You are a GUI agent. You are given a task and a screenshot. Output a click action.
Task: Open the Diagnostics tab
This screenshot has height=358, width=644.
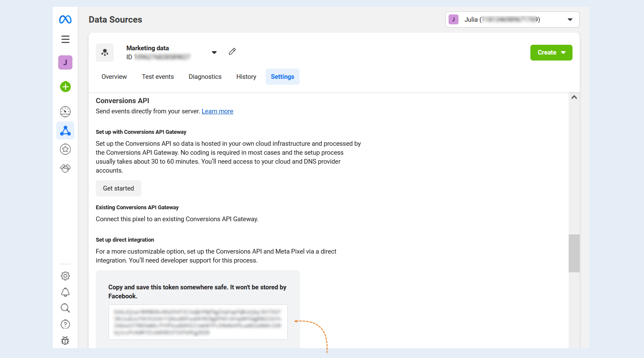click(x=205, y=77)
